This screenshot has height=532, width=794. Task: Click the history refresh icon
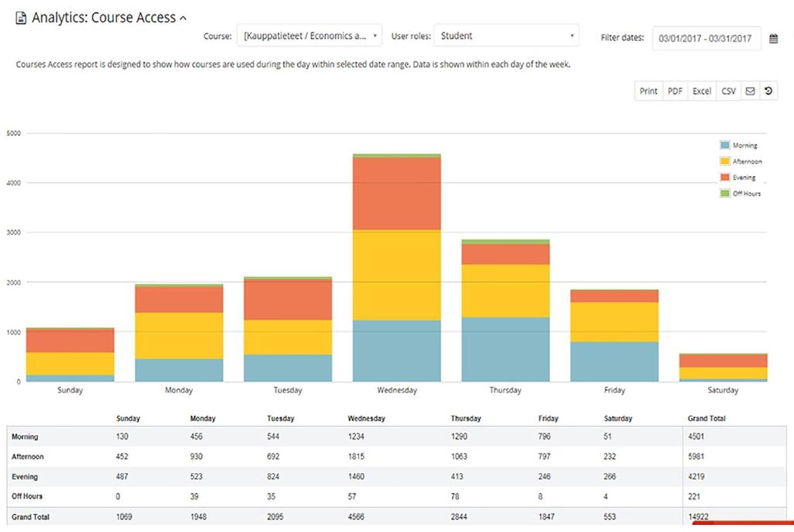pyautogui.click(x=768, y=92)
